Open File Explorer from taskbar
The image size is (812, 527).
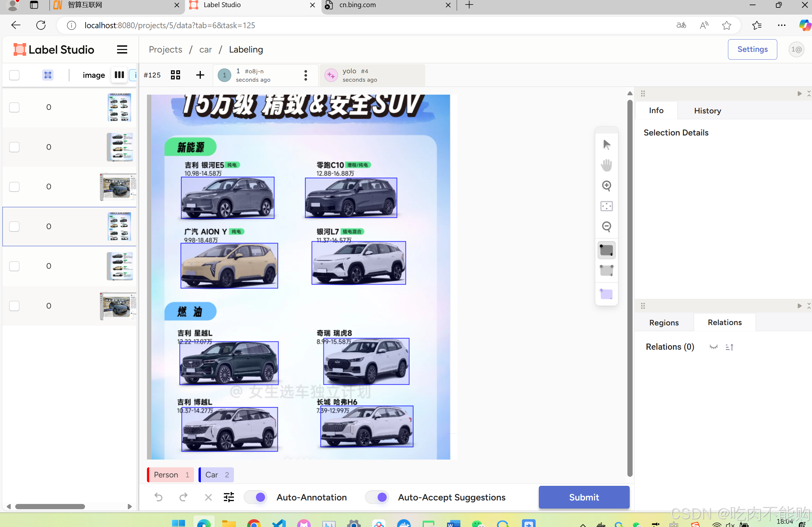coord(229,523)
